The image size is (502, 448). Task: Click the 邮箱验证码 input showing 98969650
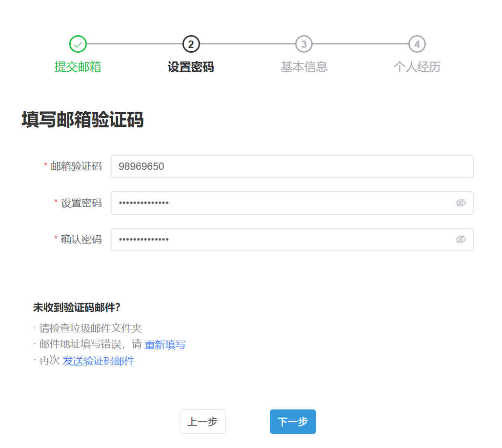292,166
